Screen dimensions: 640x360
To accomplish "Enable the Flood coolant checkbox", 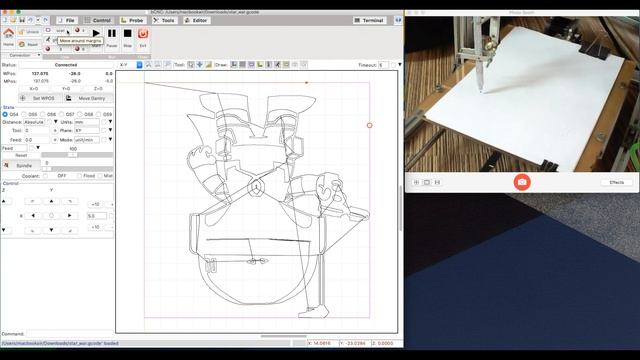I will click(x=80, y=176).
